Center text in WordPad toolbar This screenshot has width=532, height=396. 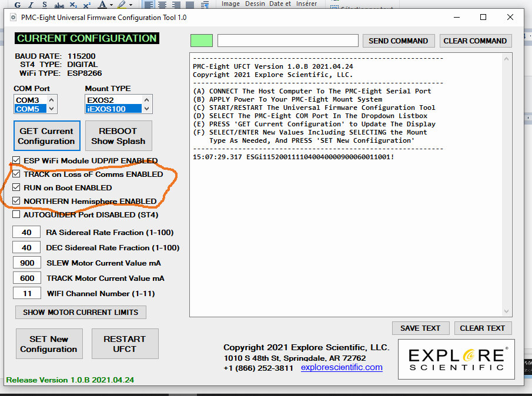coord(162,5)
